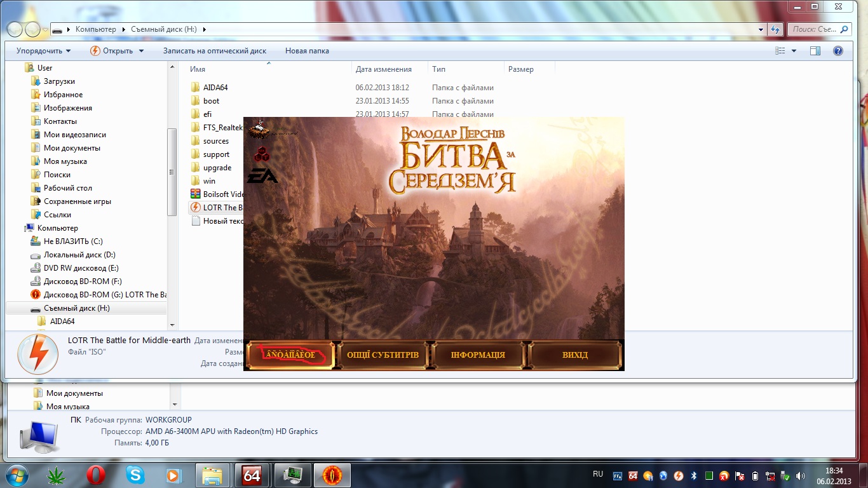Click ОПЦІЇ СУБТИТРІВ launcher button

coord(383,355)
